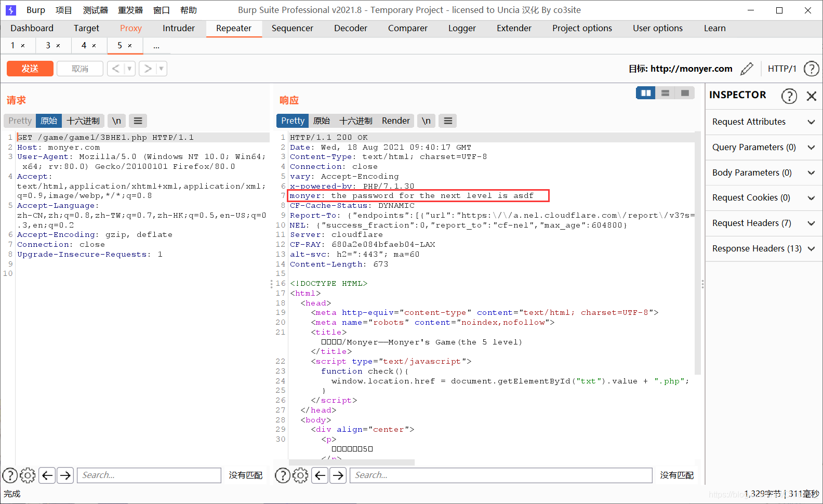Click the response search input field
Viewport: 823px width, 504px height.
tap(501, 475)
